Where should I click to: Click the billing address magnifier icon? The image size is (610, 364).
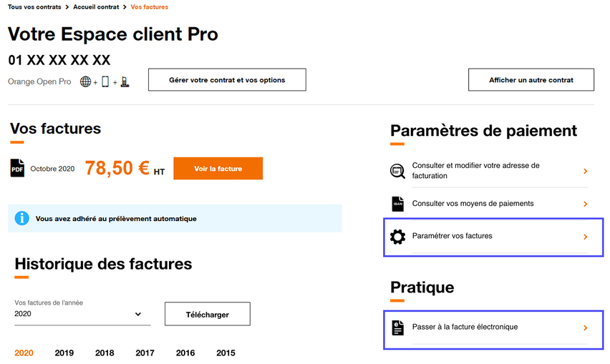pyautogui.click(x=397, y=170)
